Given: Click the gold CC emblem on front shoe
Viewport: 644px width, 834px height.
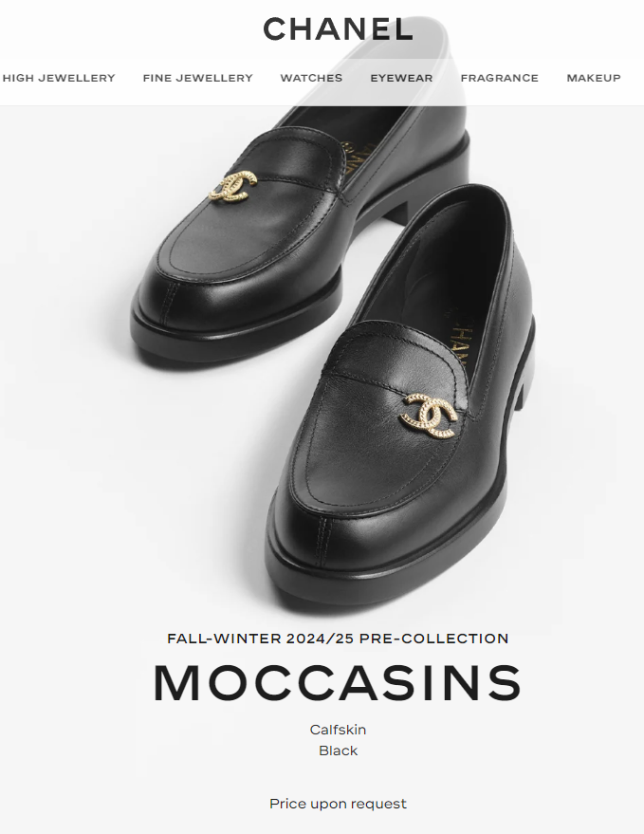Looking at the screenshot, I should click(429, 416).
